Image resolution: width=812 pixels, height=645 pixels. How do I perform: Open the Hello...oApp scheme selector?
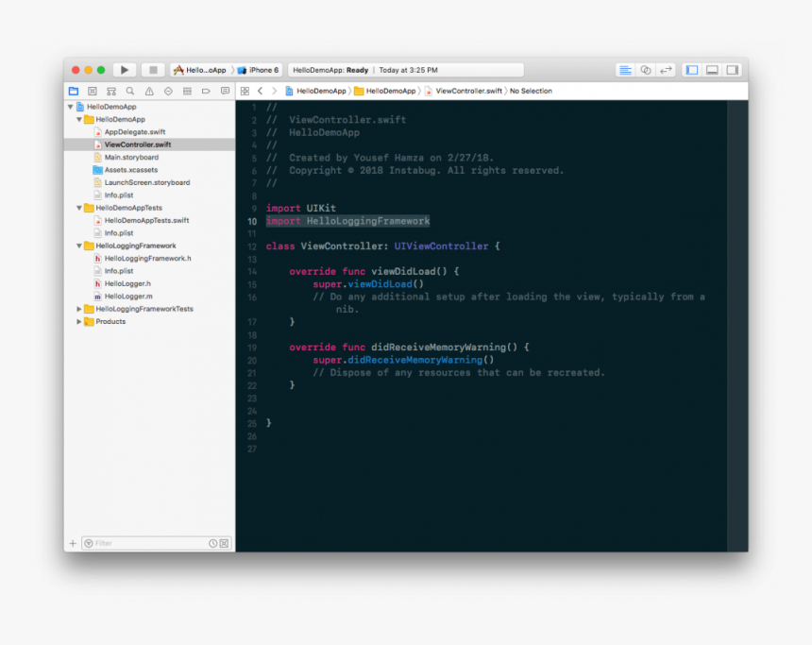point(200,70)
